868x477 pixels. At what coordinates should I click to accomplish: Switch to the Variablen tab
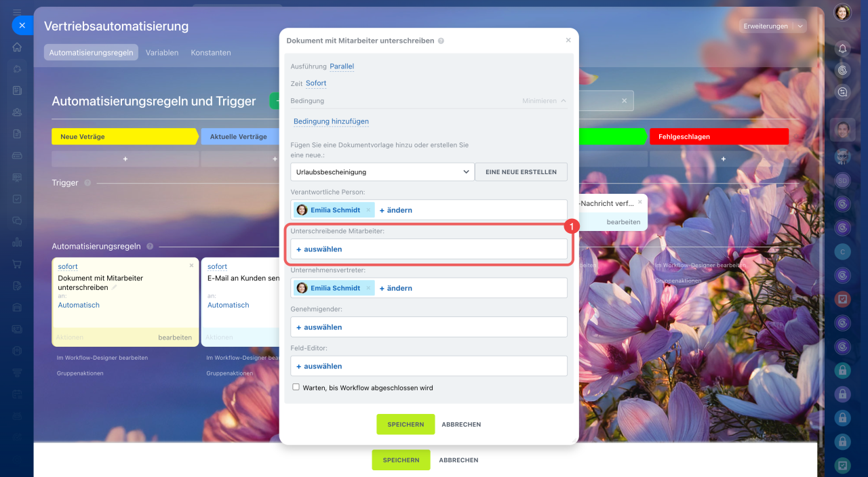pyautogui.click(x=162, y=53)
